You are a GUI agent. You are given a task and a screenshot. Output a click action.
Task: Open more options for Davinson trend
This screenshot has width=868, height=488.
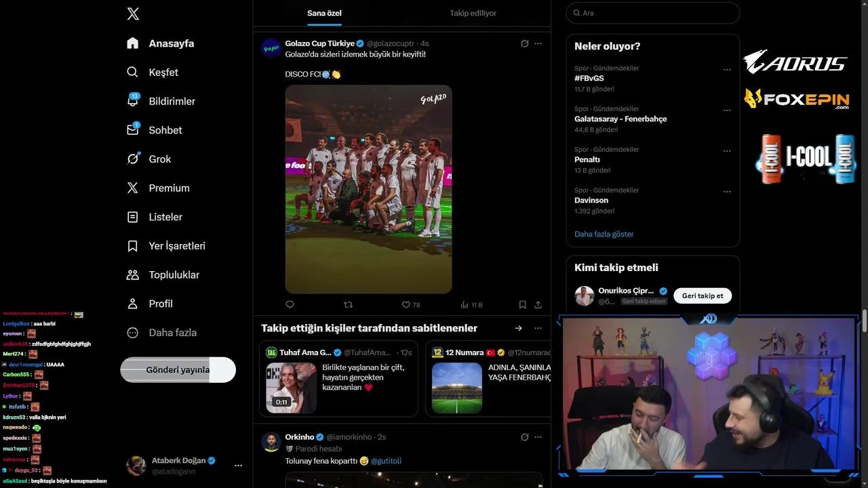pos(727,192)
